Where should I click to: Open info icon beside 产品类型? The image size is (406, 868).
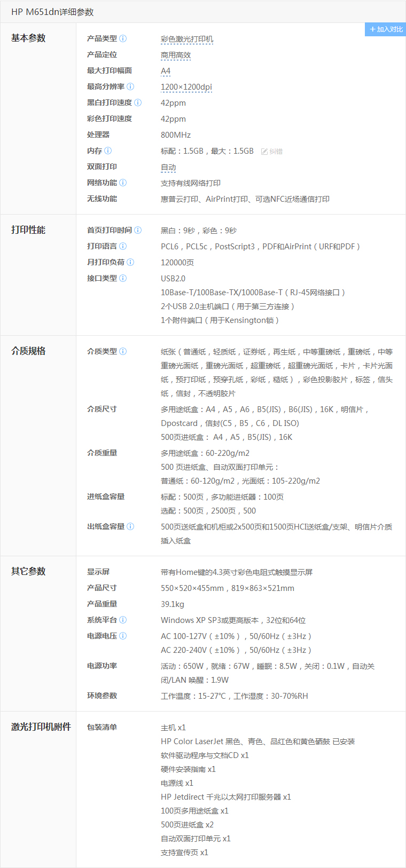tap(123, 38)
